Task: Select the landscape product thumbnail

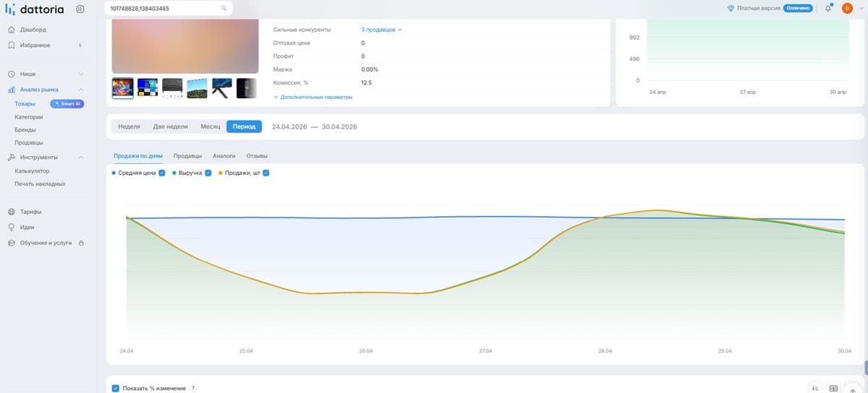Action: coord(197,88)
